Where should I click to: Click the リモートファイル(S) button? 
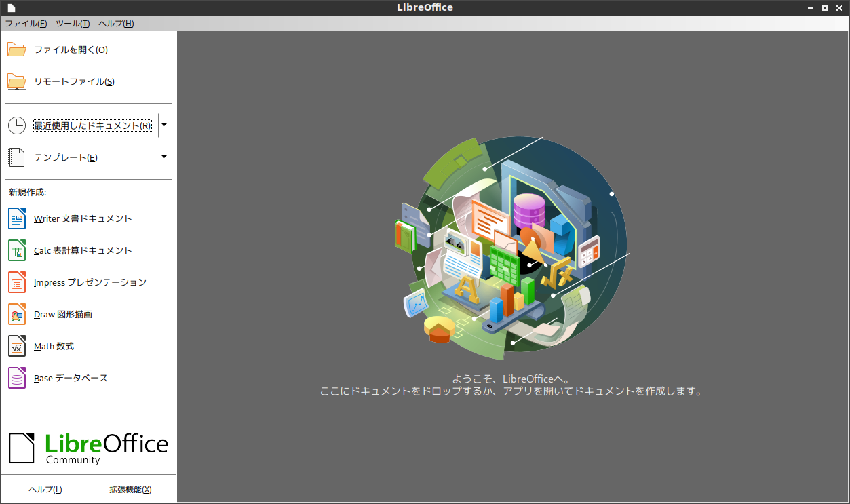88,81
